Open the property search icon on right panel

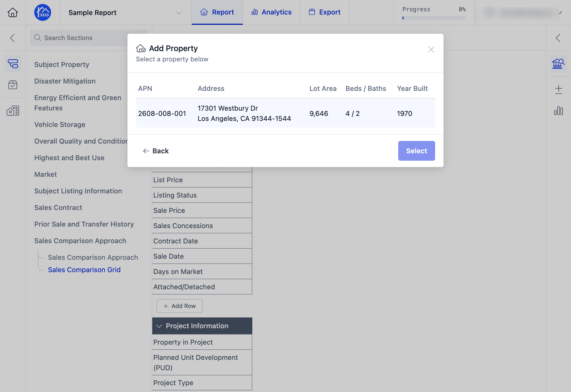tap(558, 64)
